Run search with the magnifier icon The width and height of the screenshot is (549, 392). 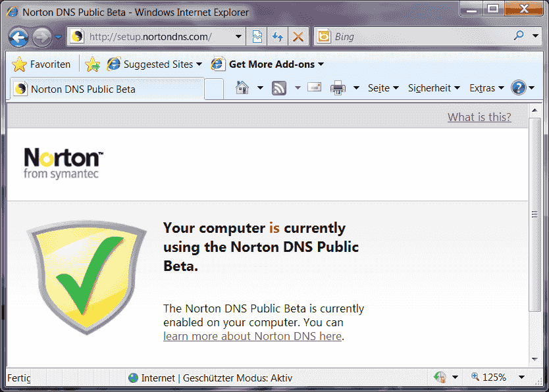pyautogui.click(x=519, y=36)
